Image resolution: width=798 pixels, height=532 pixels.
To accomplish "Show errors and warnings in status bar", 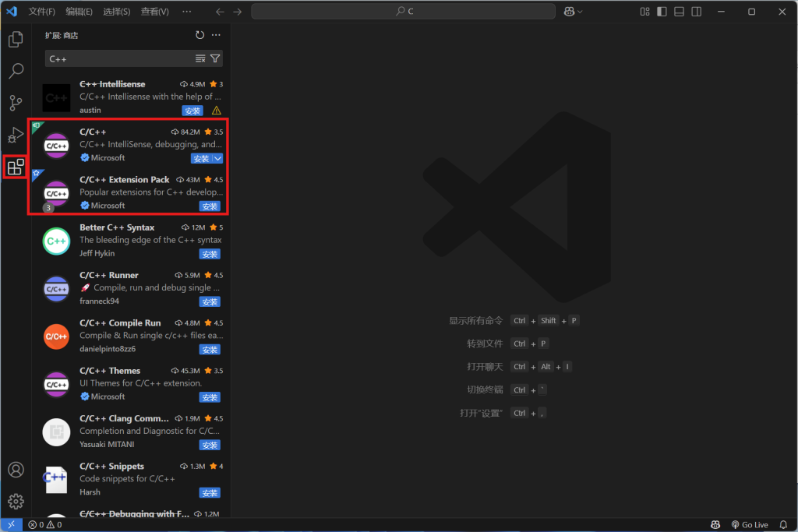I will (x=45, y=524).
